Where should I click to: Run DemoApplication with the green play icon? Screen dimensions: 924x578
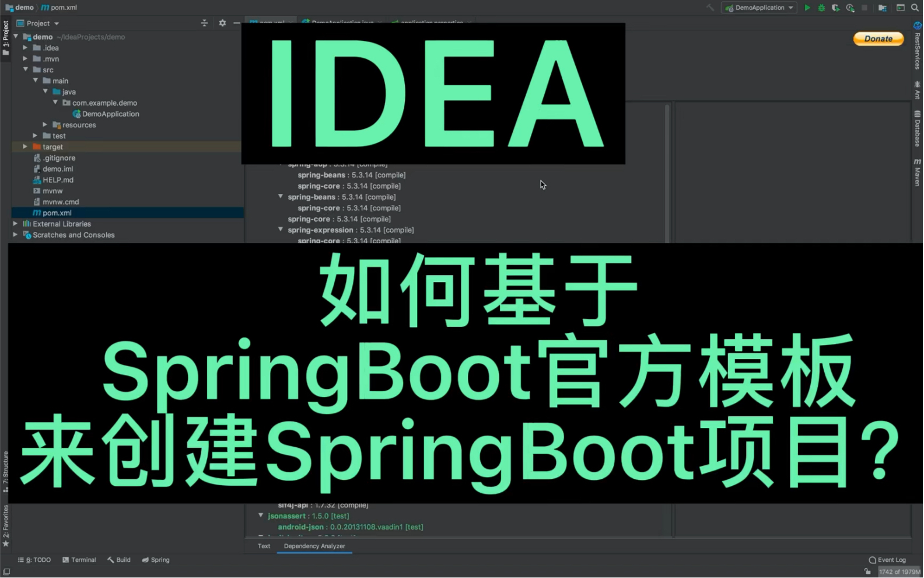(x=807, y=8)
